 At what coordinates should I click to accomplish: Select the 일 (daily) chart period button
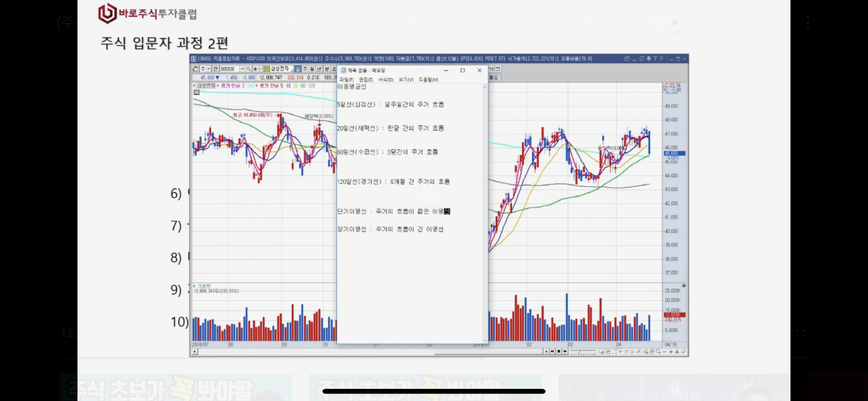pos(297,69)
